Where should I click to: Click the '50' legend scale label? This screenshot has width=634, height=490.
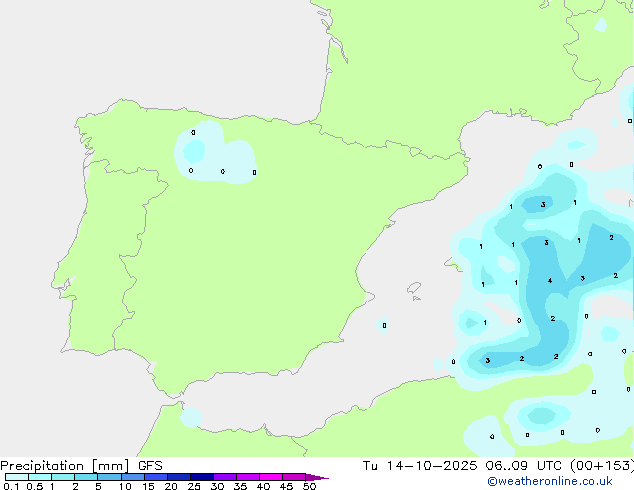tap(309, 486)
